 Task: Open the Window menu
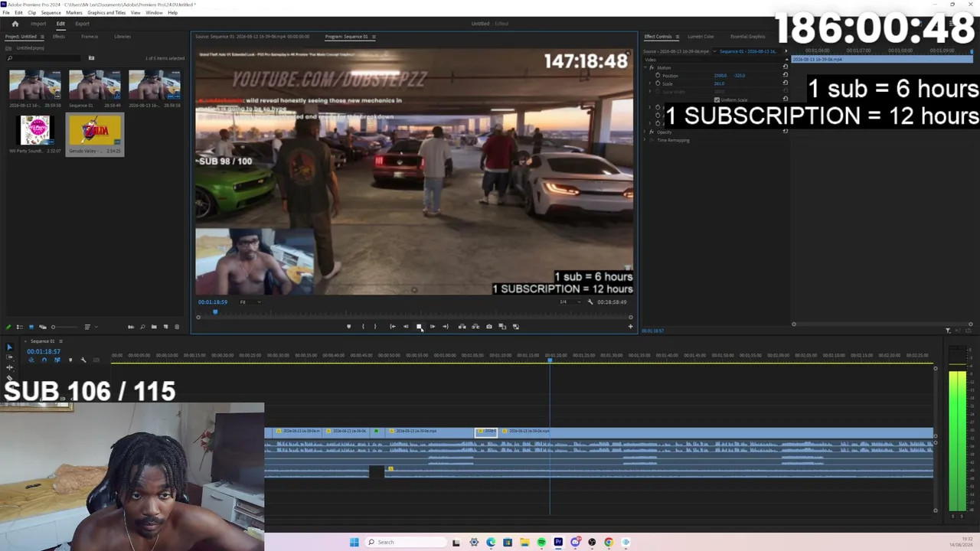coord(154,13)
